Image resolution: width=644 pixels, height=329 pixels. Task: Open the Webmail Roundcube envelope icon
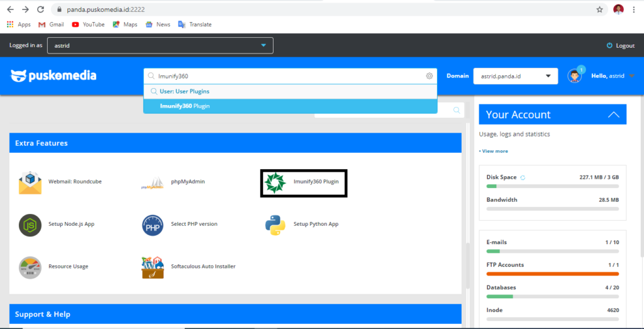pyautogui.click(x=30, y=182)
